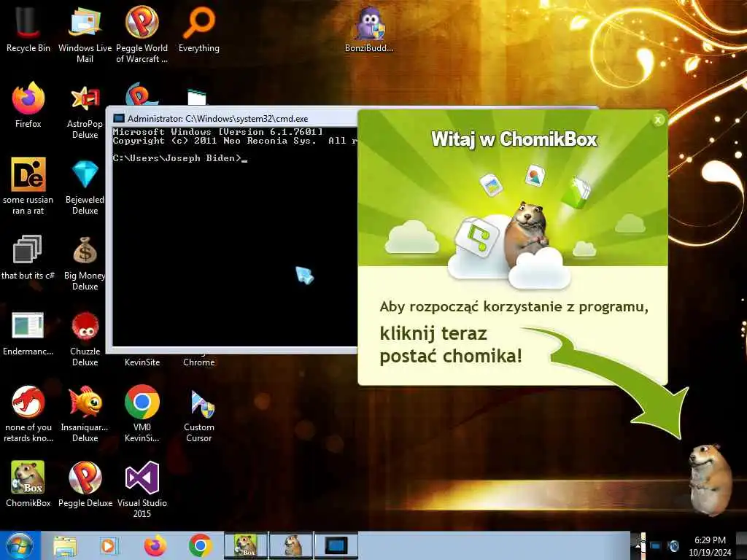Launch Windows Live Mail desktop icon
747x560 pixels.
click(x=85, y=34)
